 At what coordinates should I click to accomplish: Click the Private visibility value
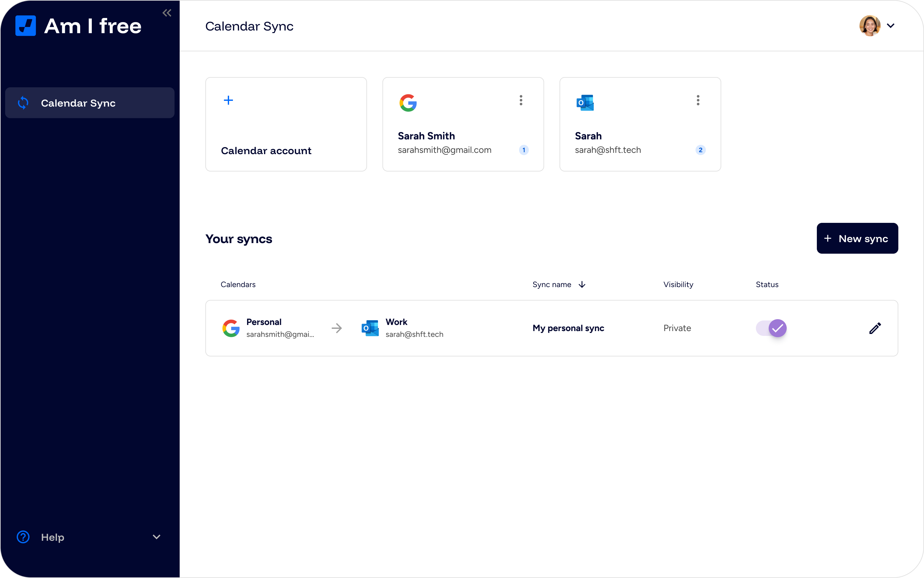(677, 328)
